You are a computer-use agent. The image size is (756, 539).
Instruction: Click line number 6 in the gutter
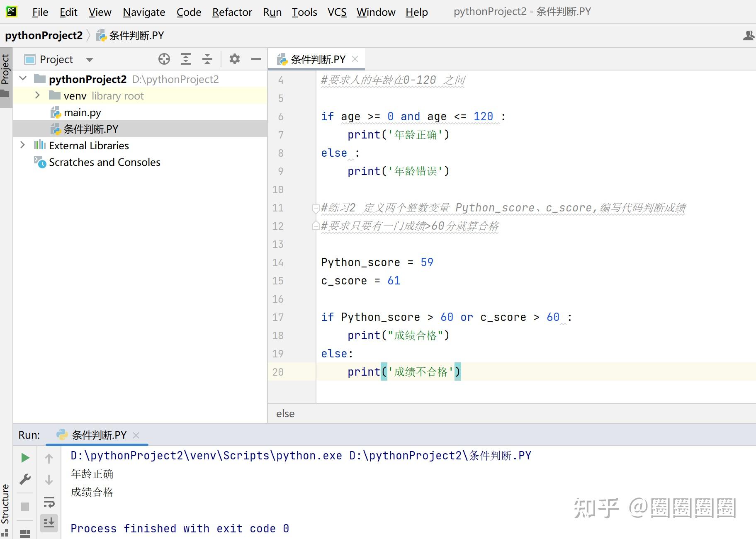(281, 117)
